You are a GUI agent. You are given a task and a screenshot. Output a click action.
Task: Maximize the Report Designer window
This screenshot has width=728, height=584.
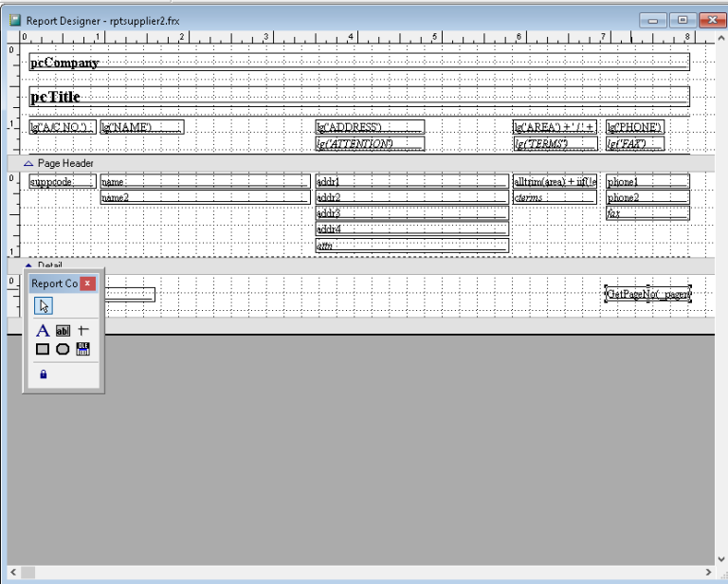(682, 20)
